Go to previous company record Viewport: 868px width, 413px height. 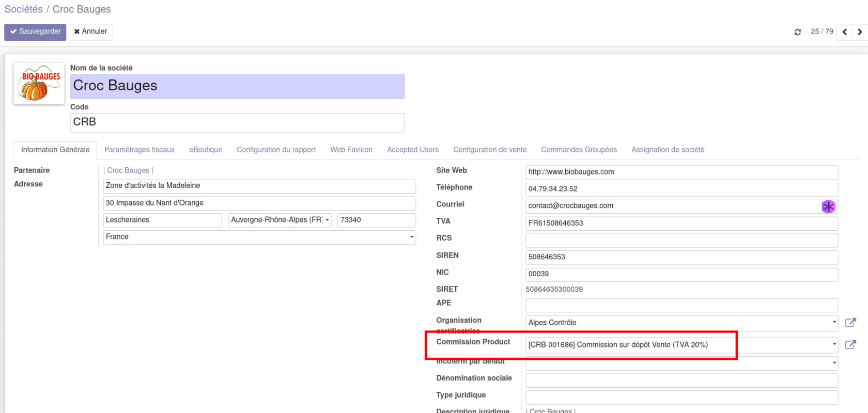844,32
